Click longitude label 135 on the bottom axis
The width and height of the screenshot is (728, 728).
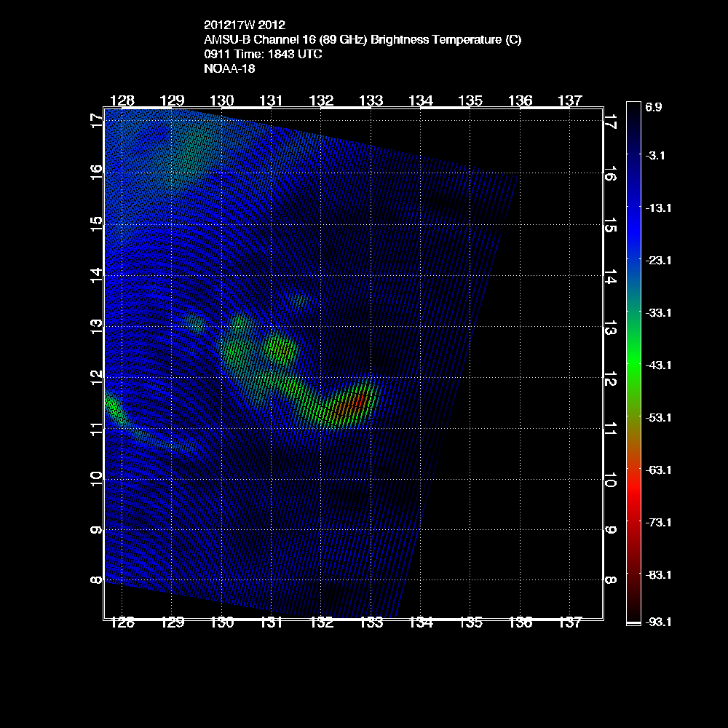470,622
